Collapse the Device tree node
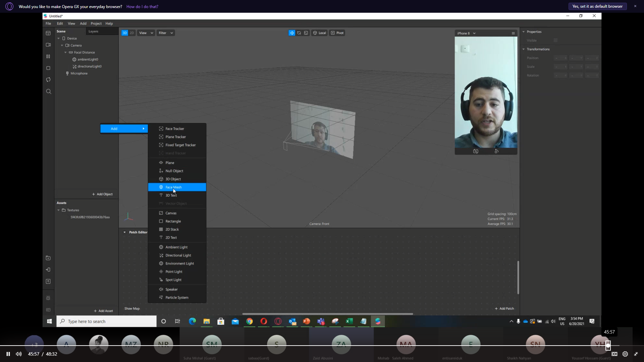This screenshot has width=644, height=362. [59, 39]
